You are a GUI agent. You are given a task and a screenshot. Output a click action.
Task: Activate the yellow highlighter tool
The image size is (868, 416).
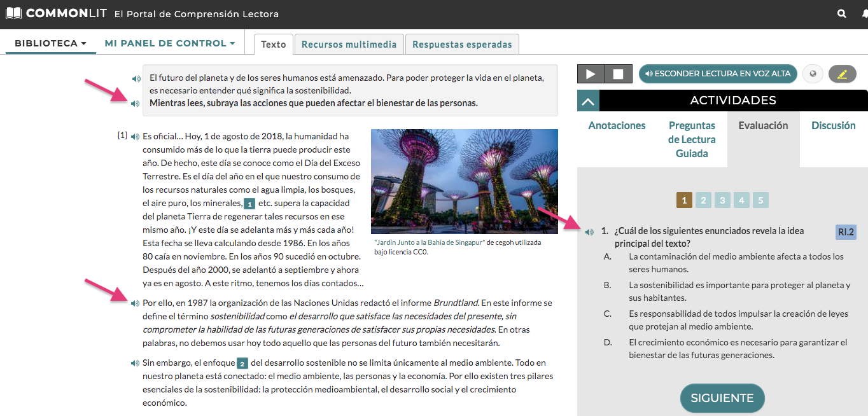pos(843,74)
